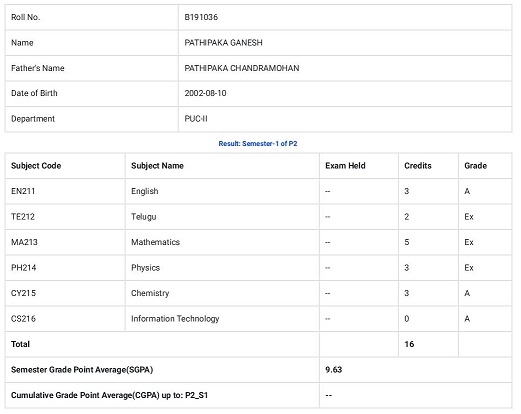Click the roll number B191036
This screenshot has width=521, height=414.
tap(201, 17)
